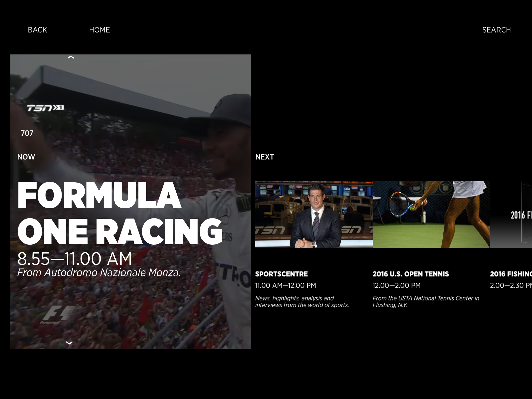Click the NEXT section heading
Image resolution: width=532 pixels, height=399 pixels.
pyautogui.click(x=264, y=157)
